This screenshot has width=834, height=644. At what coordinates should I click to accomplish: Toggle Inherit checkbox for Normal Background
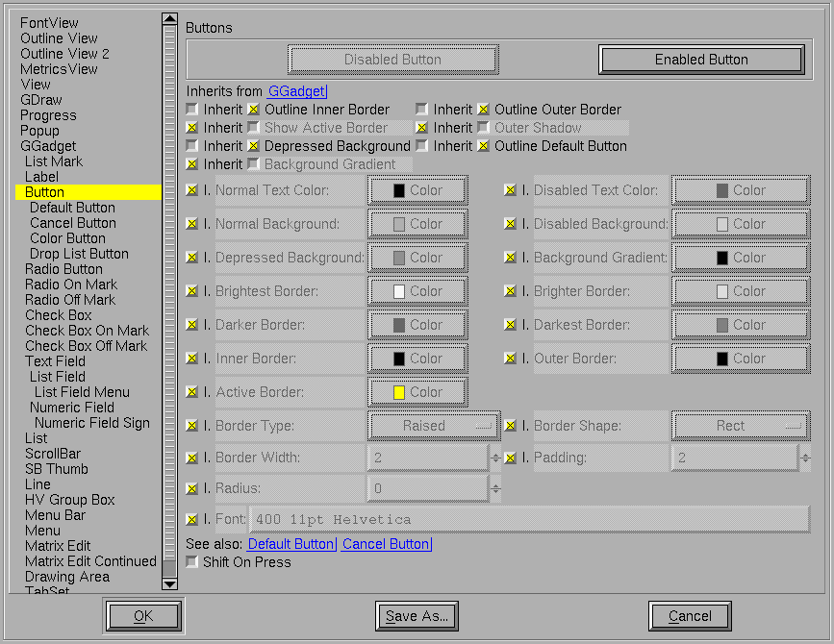point(192,224)
